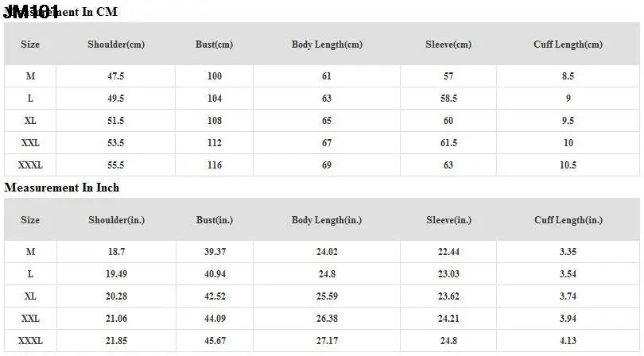The width and height of the screenshot is (644, 356).
Task: Select the Bust(in.) header cell
Action: (x=214, y=220)
